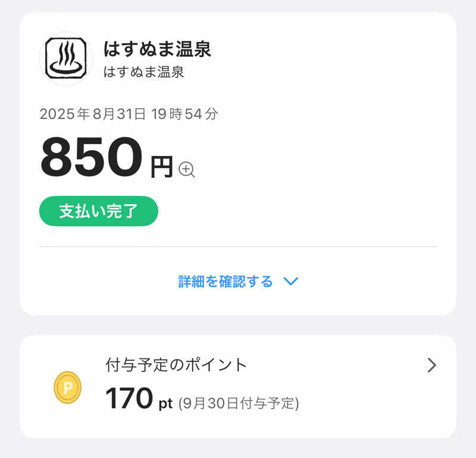
Task: Click the 170 points value
Action: tap(129, 398)
